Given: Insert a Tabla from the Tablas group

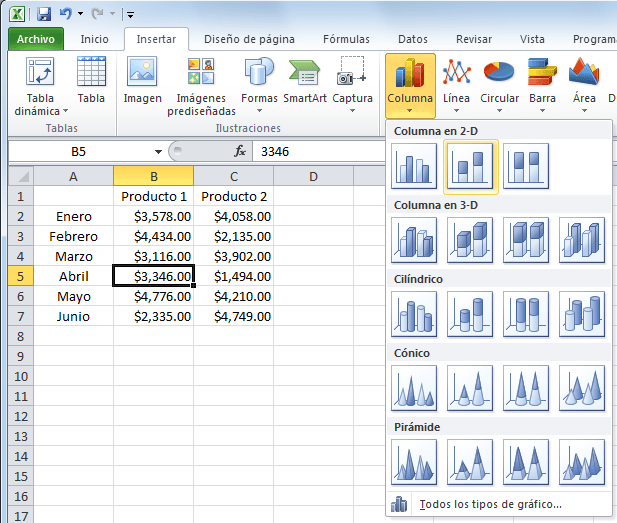Looking at the screenshot, I should click(x=91, y=80).
